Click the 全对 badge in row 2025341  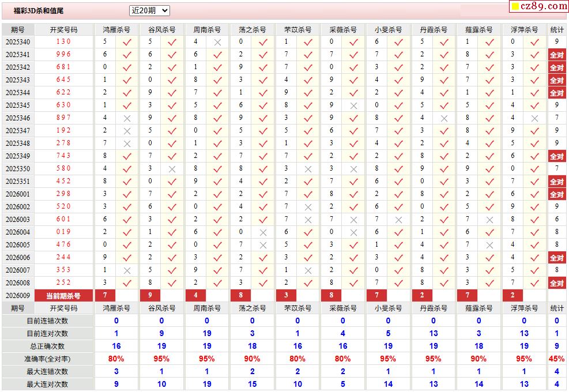(556, 55)
